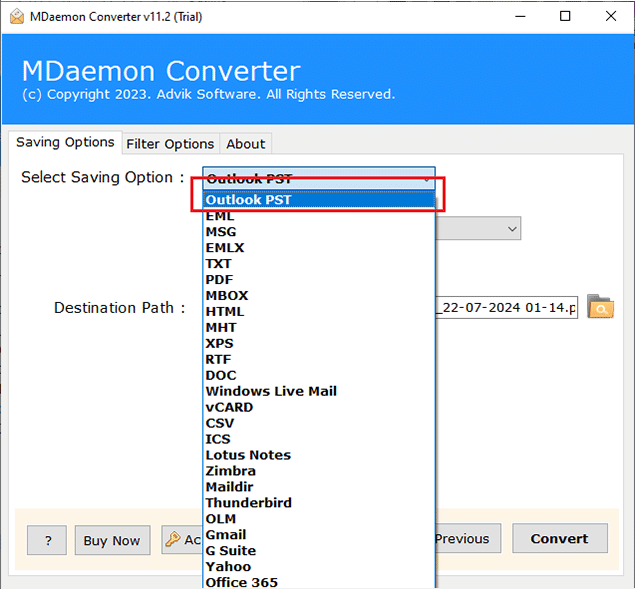Choose Lotus Notes option
The width and height of the screenshot is (635, 589).
319,455
